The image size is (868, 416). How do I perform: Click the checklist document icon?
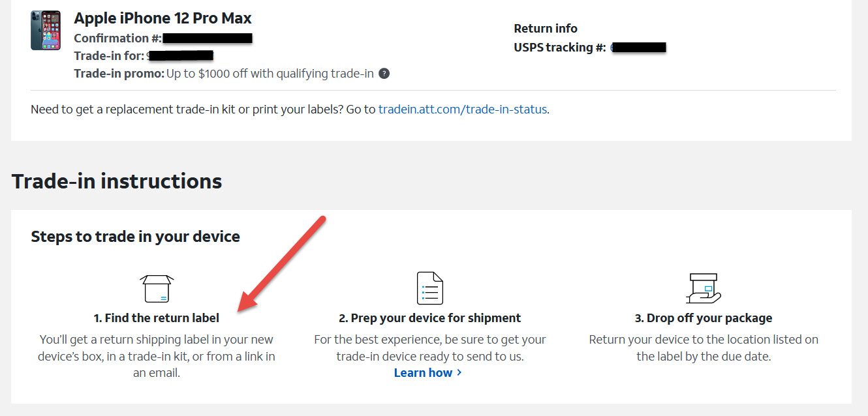point(430,288)
